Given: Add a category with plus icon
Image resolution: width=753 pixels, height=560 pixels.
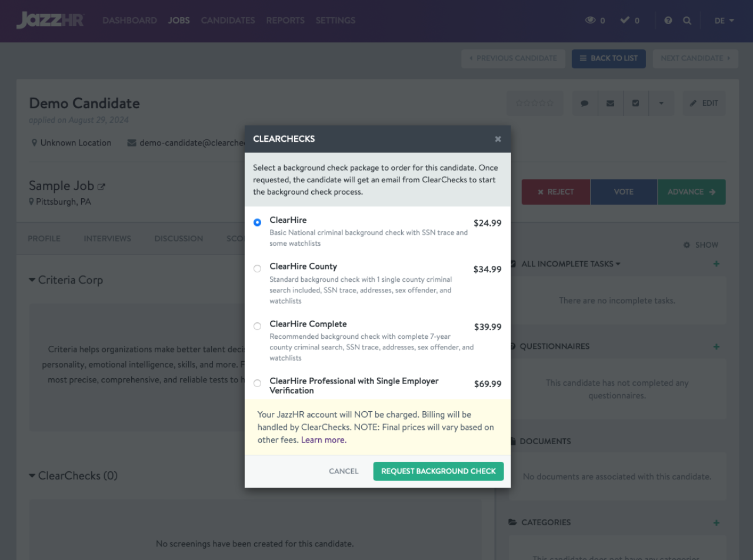Looking at the screenshot, I should click(x=716, y=522).
